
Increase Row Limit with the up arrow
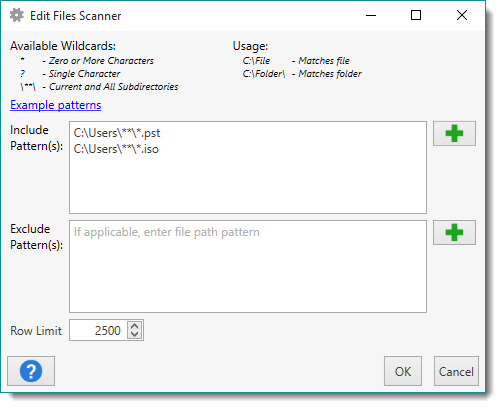tap(134, 327)
